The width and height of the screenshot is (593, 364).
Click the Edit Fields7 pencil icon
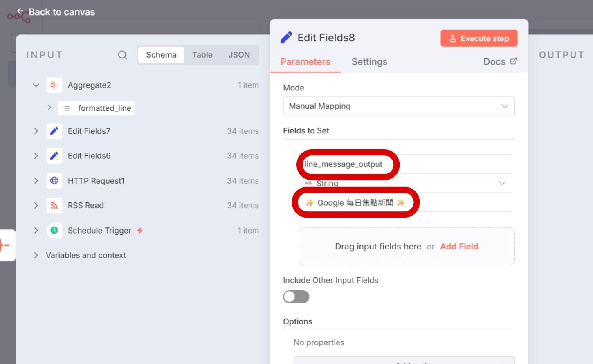coord(54,131)
